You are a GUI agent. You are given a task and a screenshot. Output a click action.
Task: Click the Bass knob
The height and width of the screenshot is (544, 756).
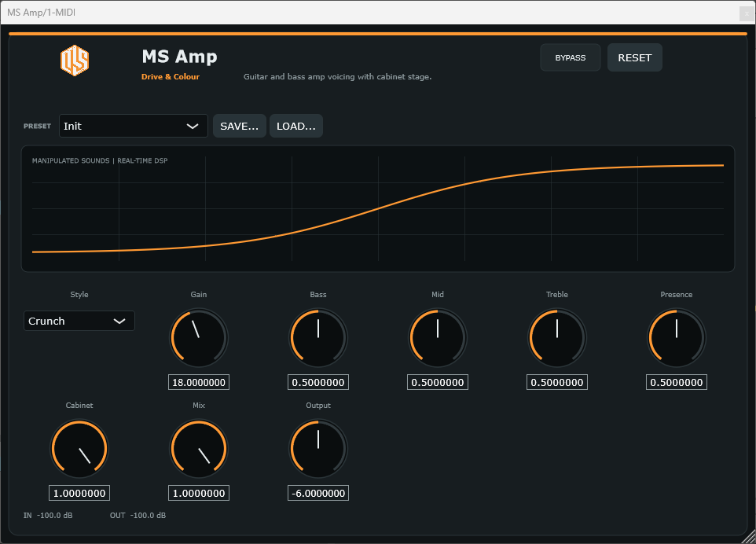pyautogui.click(x=318, y=337)
